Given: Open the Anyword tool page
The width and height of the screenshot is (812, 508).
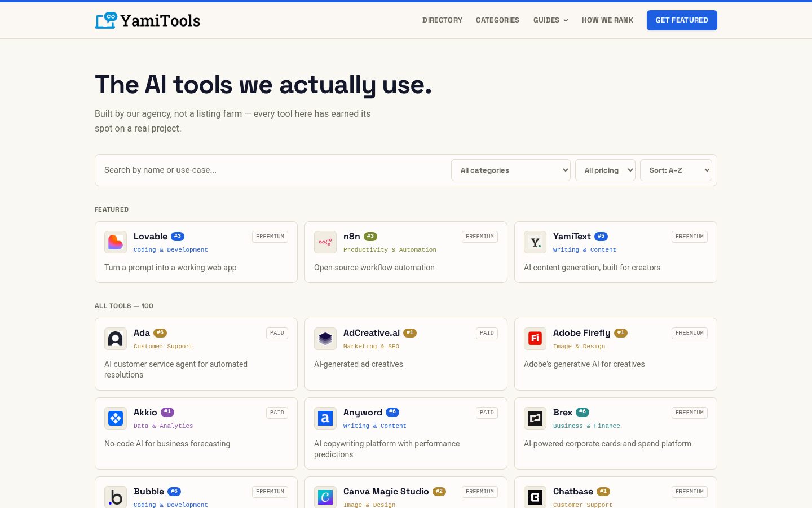Looking at the screenshot, I should 363,413.
